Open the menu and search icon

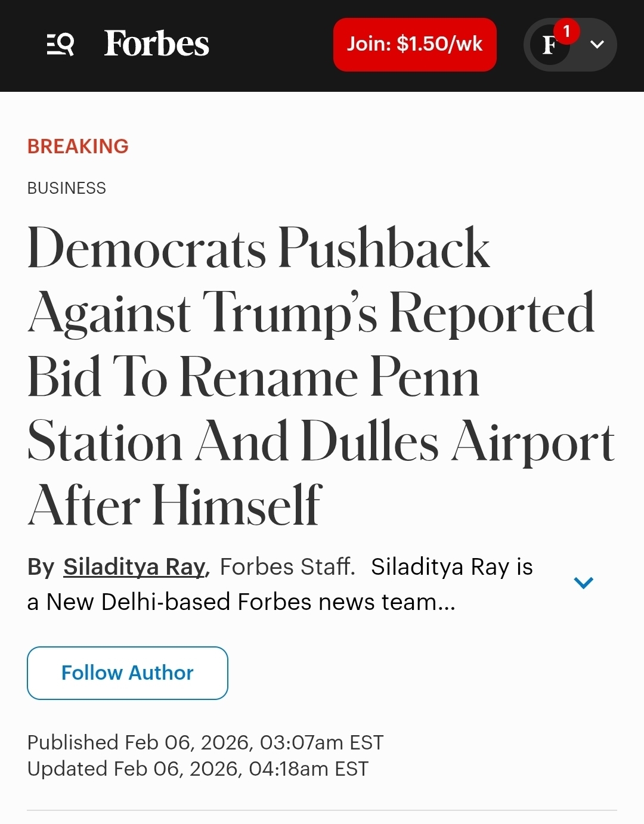[60, 44]
